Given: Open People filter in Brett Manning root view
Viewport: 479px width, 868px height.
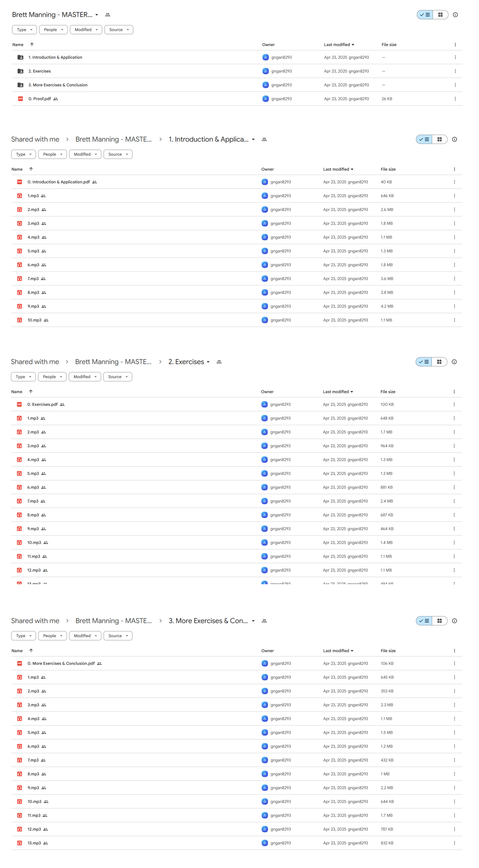Looking at the screenshot, I should coord(53,30).
